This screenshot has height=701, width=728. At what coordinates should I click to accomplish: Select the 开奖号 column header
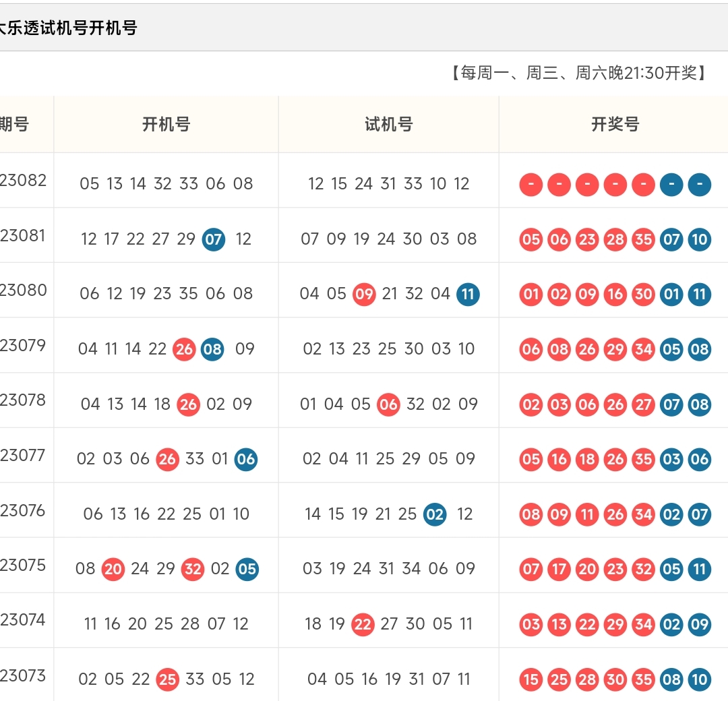(x=615, y=125)
